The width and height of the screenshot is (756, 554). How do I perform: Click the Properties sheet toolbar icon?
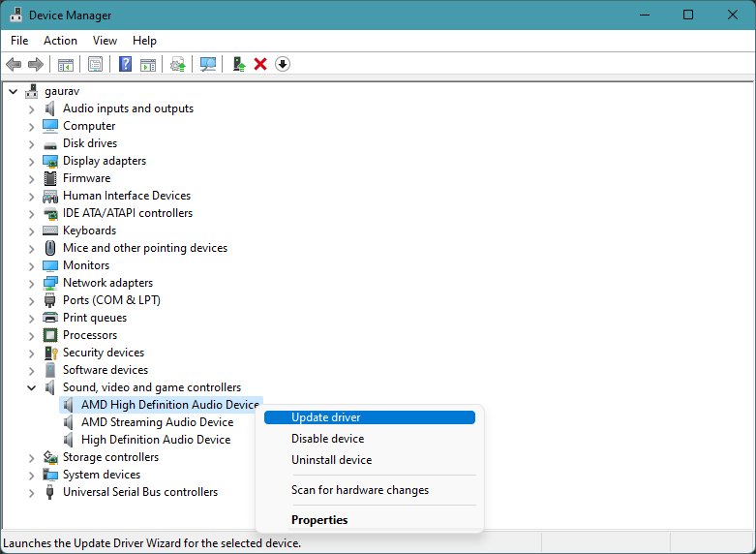pos(95,64)
